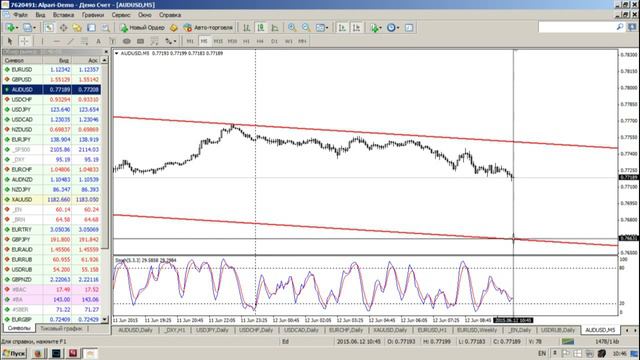Image resolution: width=640 pixels, height=360 pixels.
Task: Switch to the XAUUSD,Daily chart tab
Action: (390, 330)
